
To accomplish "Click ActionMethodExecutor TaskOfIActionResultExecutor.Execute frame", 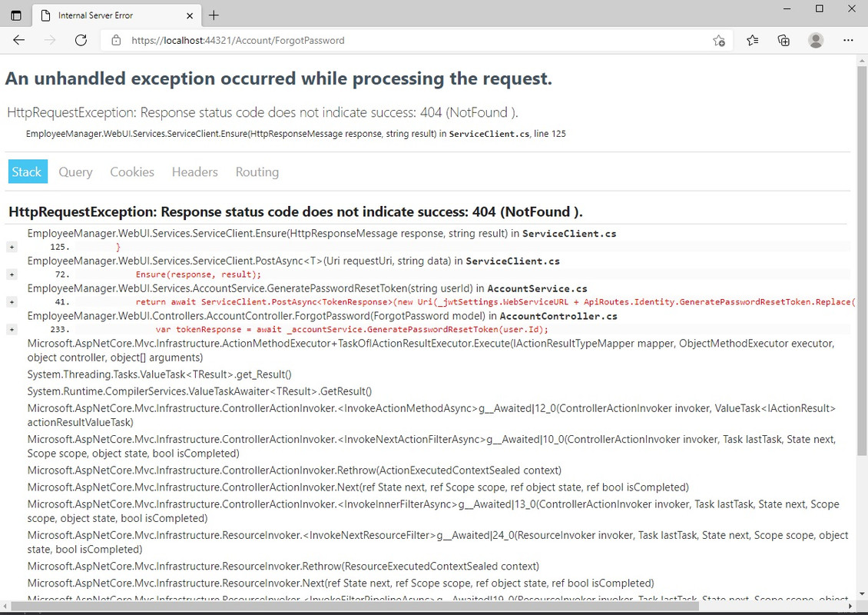I will click(x=431, y=350).
